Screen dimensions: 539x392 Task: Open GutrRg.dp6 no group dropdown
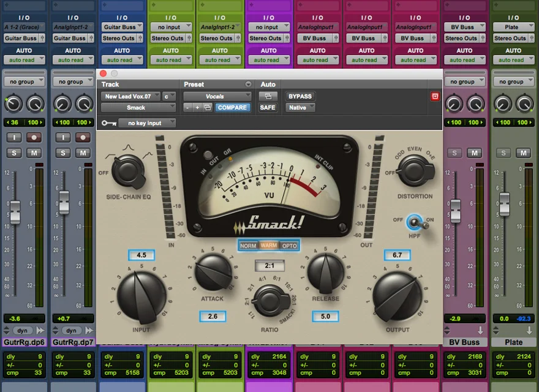click(x=24, y=81)
